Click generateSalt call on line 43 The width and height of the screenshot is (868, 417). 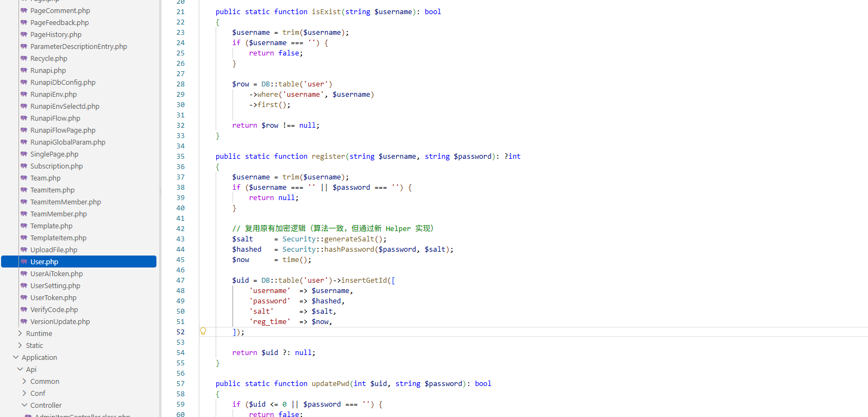349,239
